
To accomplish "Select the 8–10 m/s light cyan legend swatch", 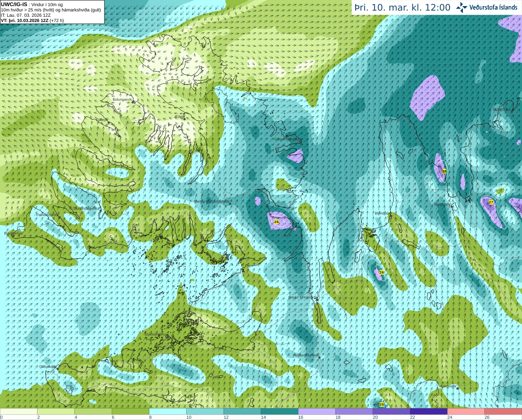I will tap(168, 411).
